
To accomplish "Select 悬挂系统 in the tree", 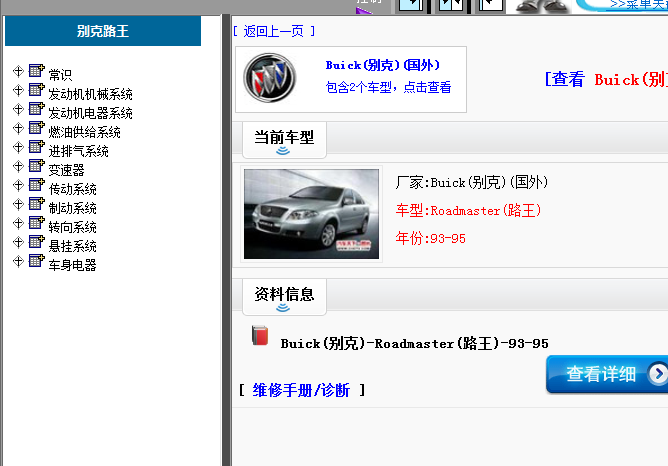I will pyautogui.click(x=72, y=246).
